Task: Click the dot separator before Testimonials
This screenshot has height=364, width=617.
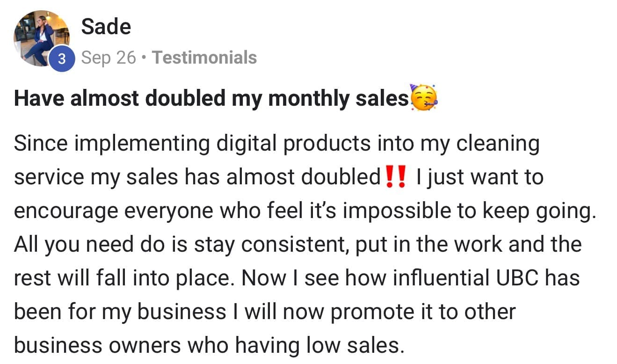Action: (x=145, y=58)
